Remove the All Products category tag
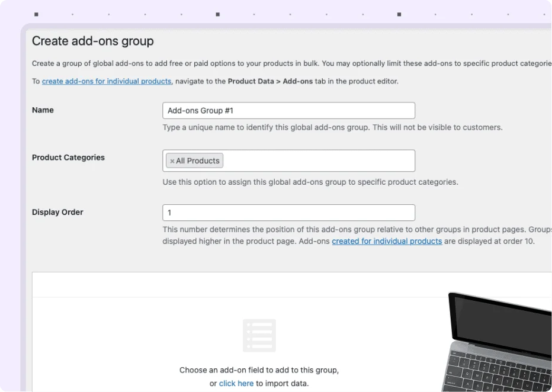 click(172, 161)
